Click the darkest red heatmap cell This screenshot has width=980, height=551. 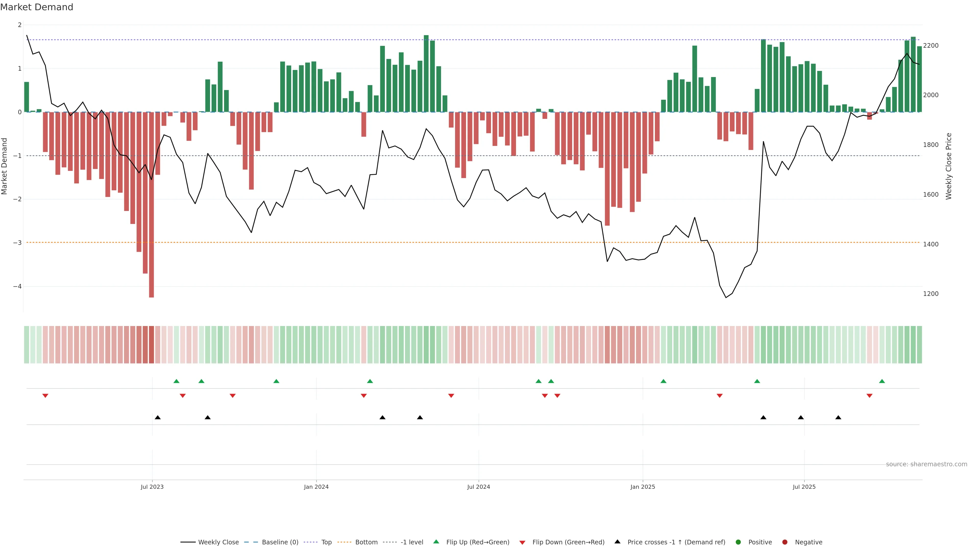pos(151,345)
